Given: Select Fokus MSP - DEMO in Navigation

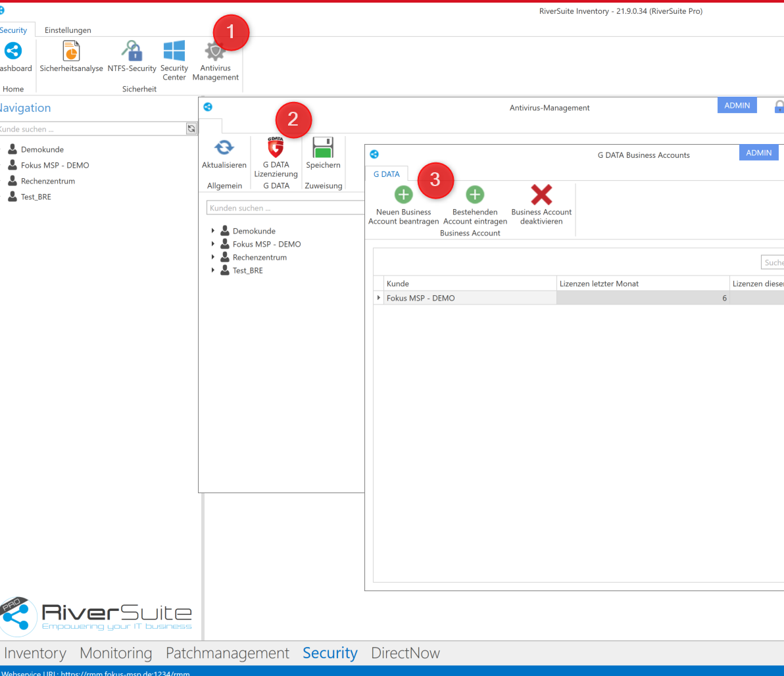Looking at the screenshot, I should click(55, 165).
